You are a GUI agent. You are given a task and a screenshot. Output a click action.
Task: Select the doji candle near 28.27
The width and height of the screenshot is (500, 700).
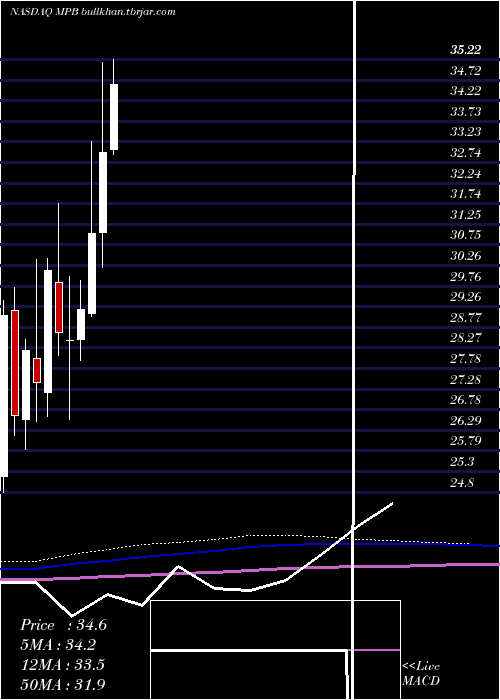(70, 341)
